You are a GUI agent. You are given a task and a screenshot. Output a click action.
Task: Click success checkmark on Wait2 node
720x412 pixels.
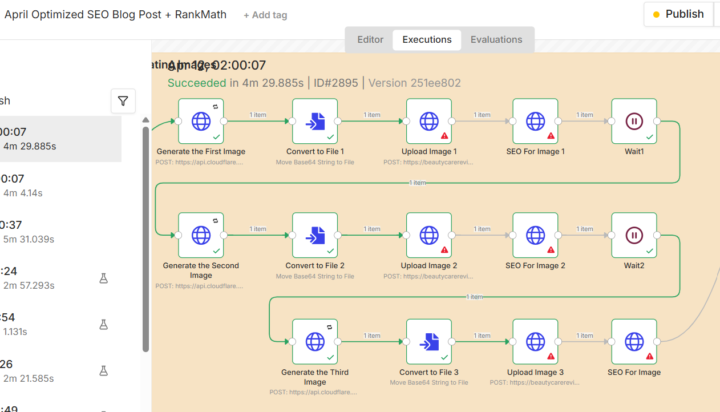pyautogui.click(x=649, y=251)
